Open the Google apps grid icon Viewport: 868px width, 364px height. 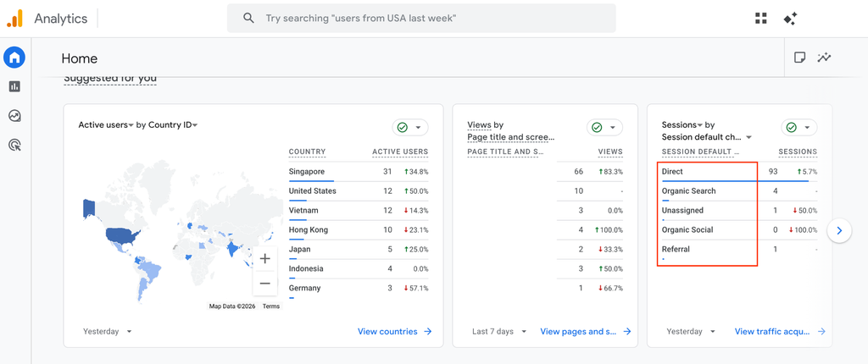761,19
